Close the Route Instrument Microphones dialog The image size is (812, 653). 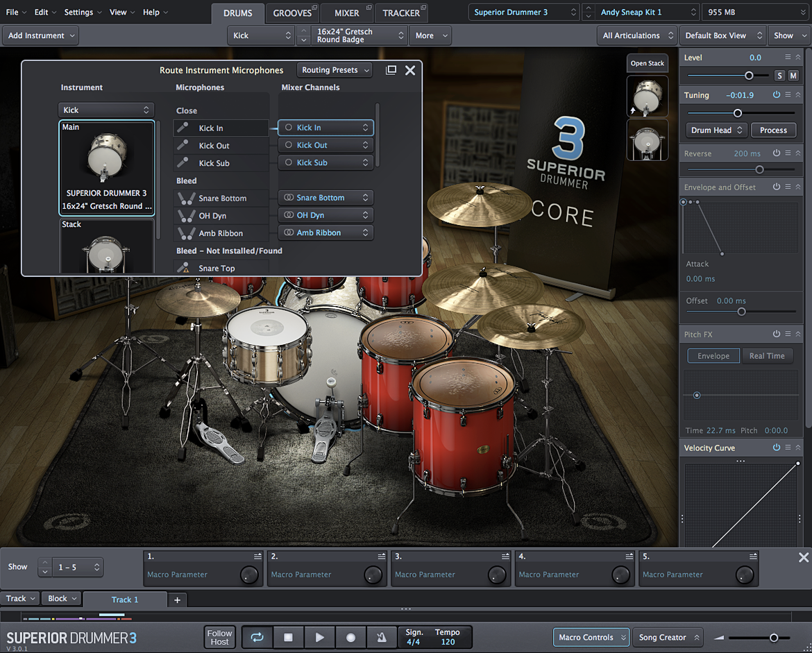(410, 70)
